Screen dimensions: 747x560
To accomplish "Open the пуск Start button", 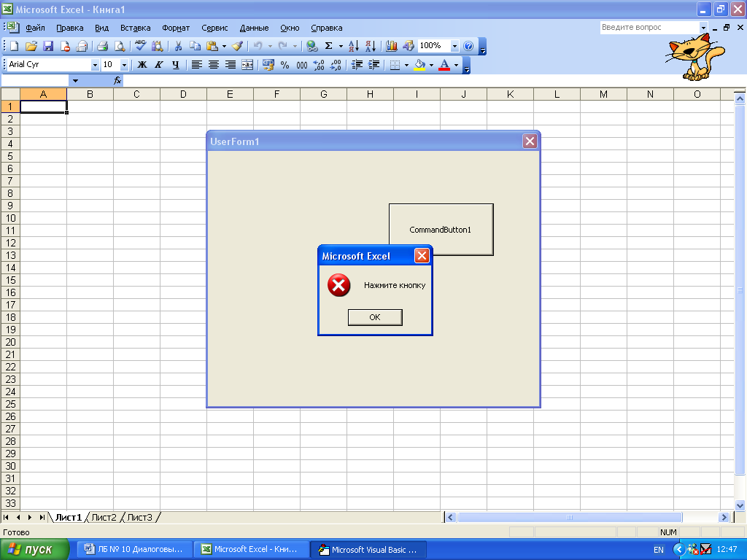I will click(34, 550).
